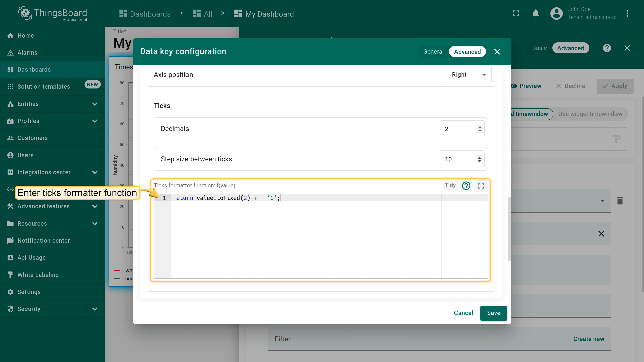Open widget help question mark icon

pyautogui.click(x=607, y=48)
